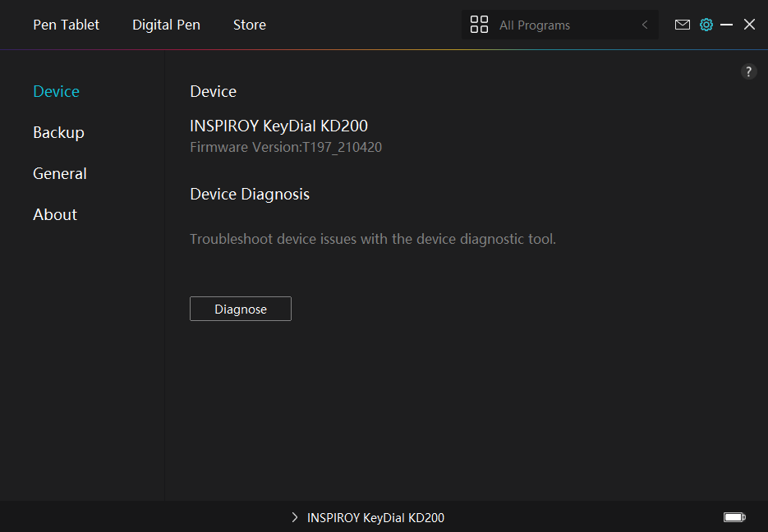Click the All Programs grid icon
This screenshot has width=768, height=532.
coord(479,25)
